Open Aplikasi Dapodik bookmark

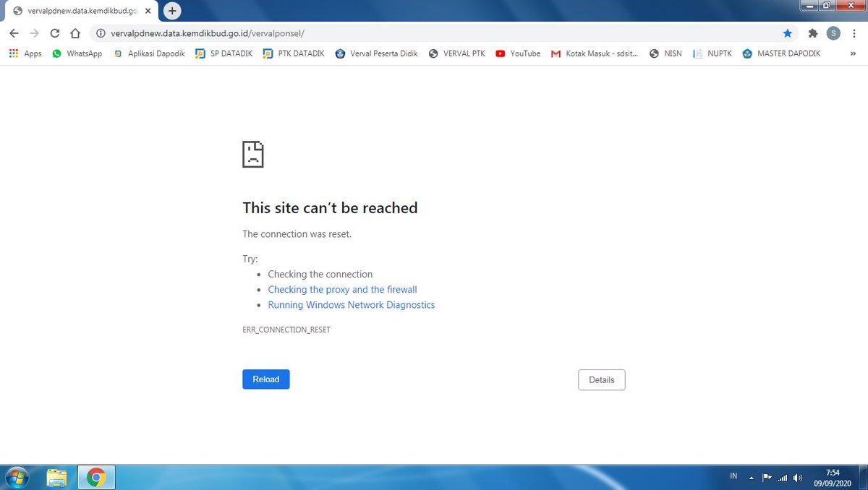150,53
